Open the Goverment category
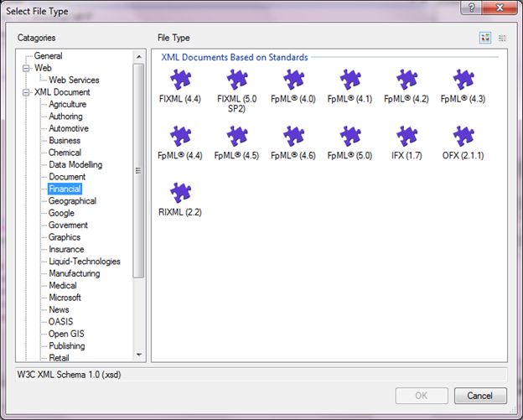The width and height of the screenshot is (523, 420). pyautogui.click(x=68, y=225)
